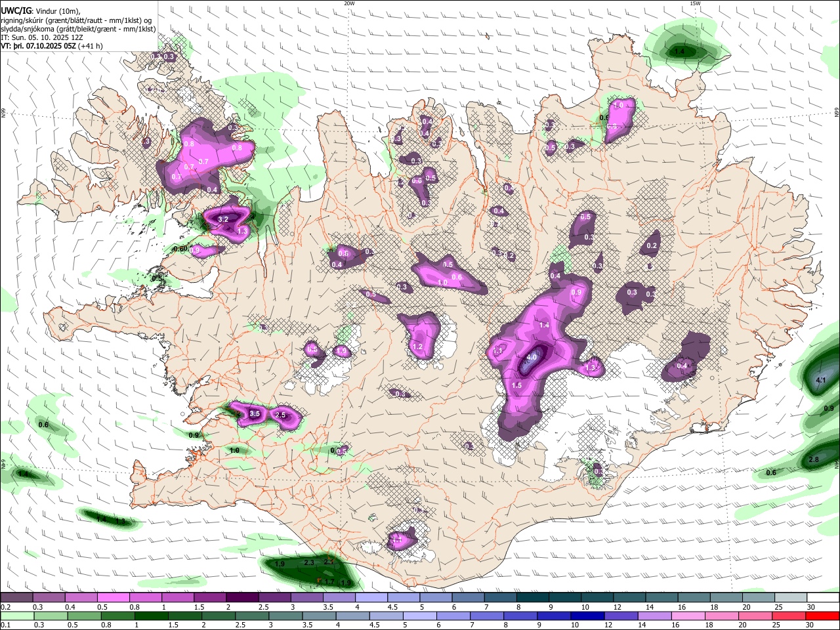The width and height of the screenshot is (840, 630).
Task: Click the "slydda/snjókoma" legend description line
Action: pyautogui.click(x=79, y=29)
